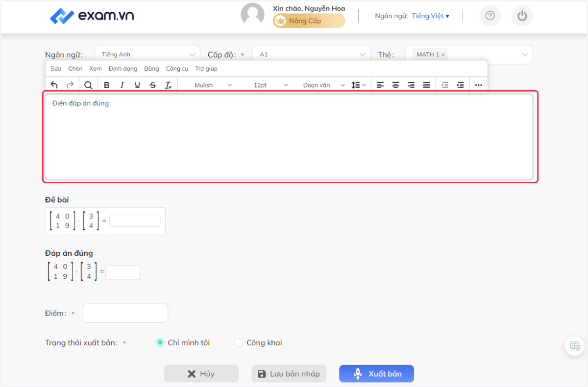Click the power logout icon
588x387 pixels.
coord(522,16)
